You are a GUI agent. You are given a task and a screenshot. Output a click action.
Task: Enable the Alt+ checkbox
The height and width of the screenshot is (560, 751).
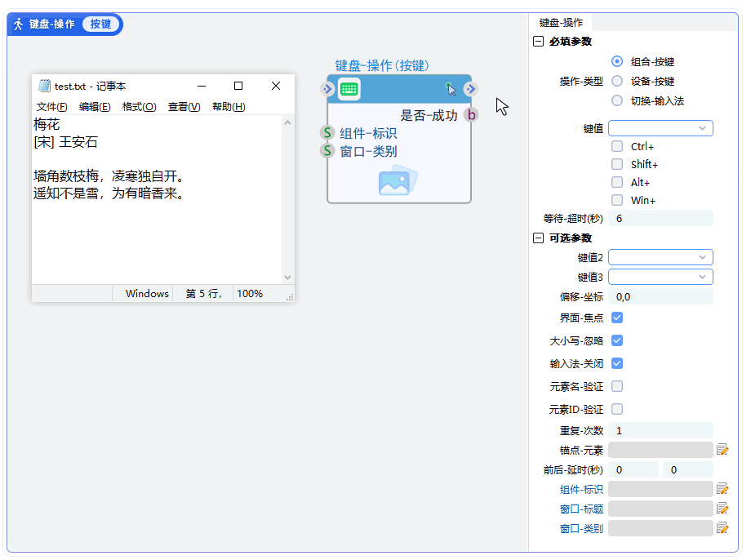pyautogui.click(x=617, y=182)
